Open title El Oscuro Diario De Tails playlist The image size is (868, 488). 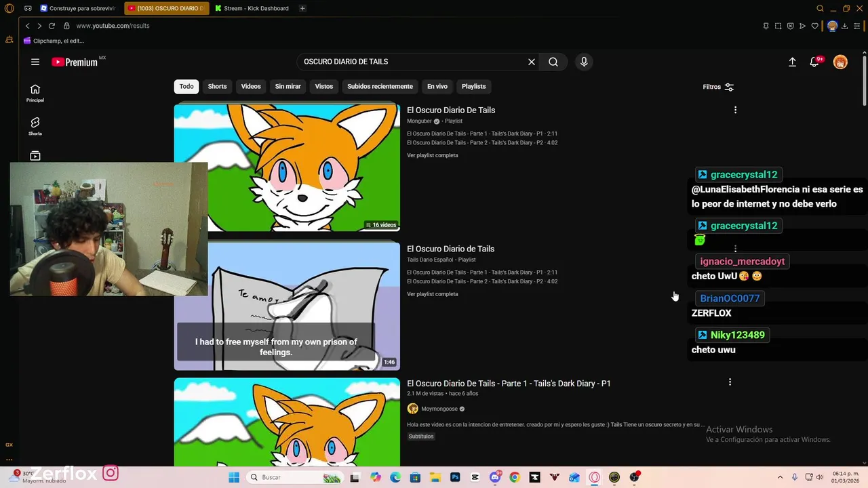[451, 110]
